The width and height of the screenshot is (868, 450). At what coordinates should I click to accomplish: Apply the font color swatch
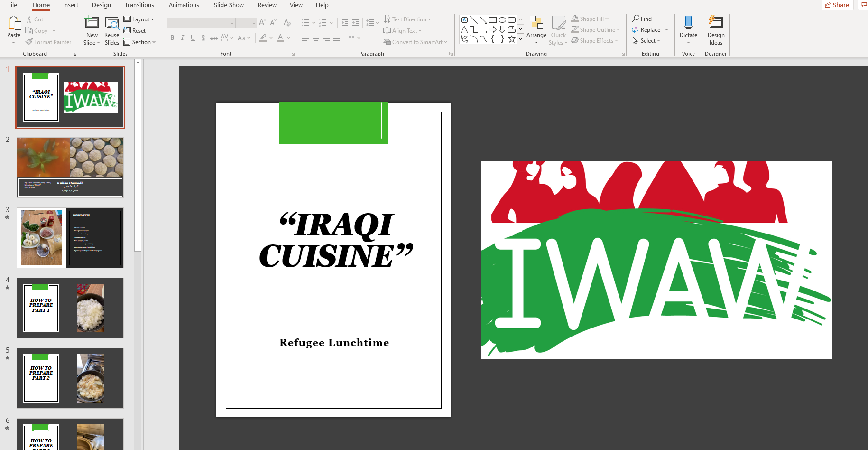[280, 38]
